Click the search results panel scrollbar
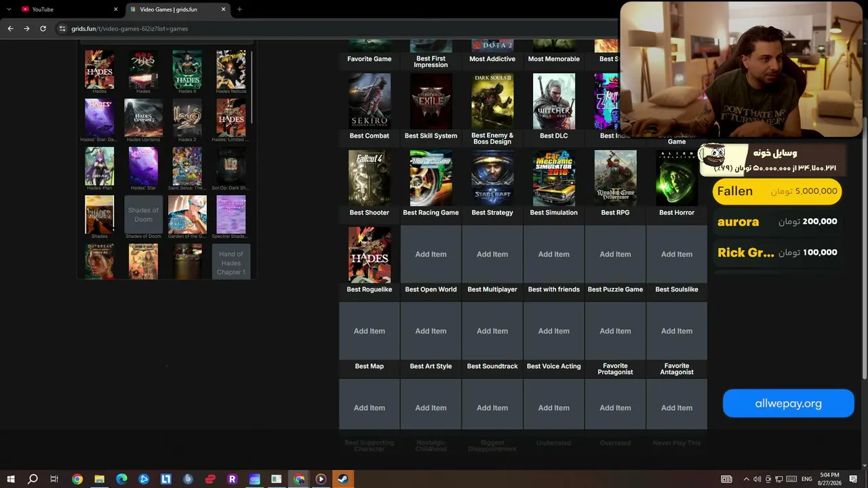The width and height of the screenshot is (868, 488). (252, 87)
